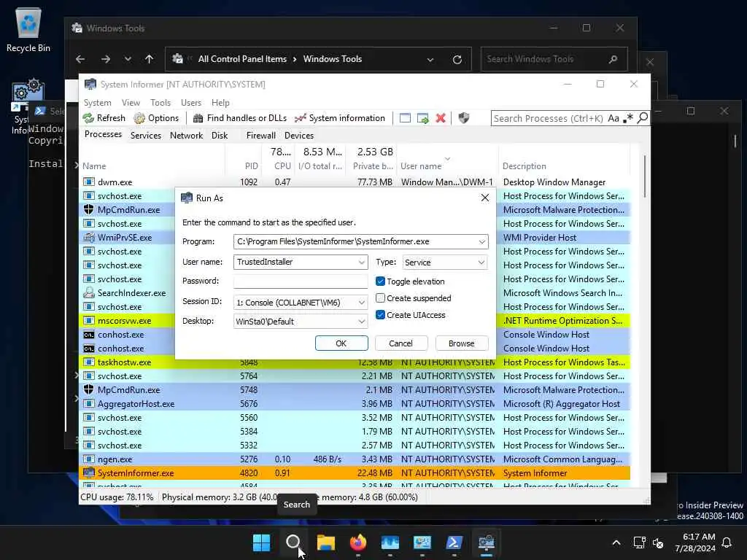747x560 pixels.
Task: Click Browse in Run As dialog
Action: (x=461, y=343)
